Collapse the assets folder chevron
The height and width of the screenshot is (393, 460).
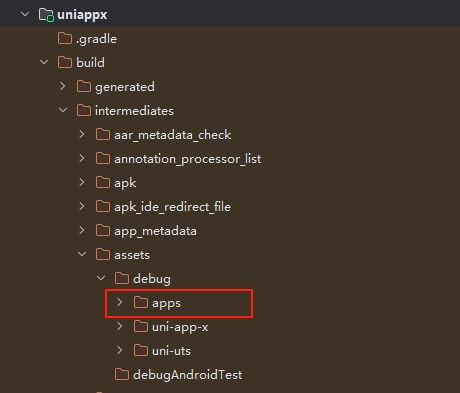pyautogui.click(x=82, y=254)
